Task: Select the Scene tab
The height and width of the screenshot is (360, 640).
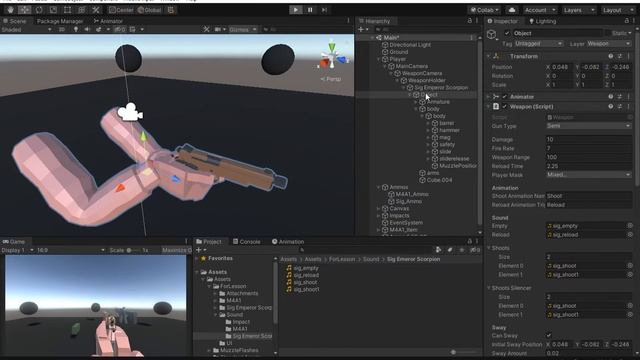Action: click(x=15, y=21)
